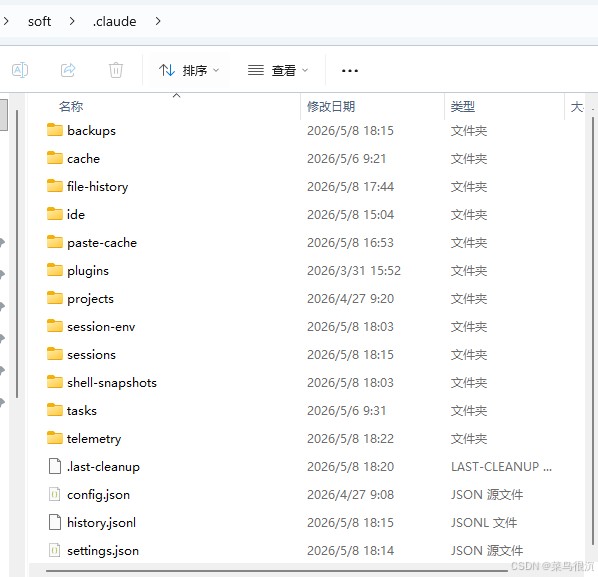Select the config.json file icon
This screenshot has width=598, height=577.
55,494
